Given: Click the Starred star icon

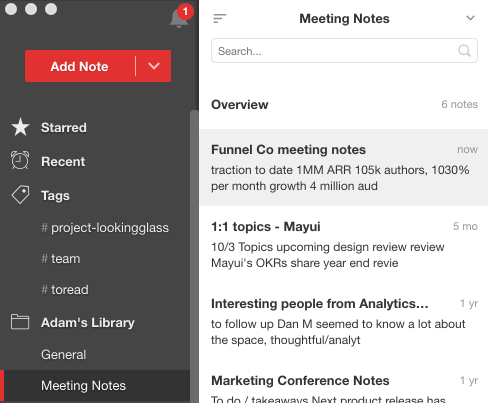Looking at the screenshot, I should click(x=20, y=127).
